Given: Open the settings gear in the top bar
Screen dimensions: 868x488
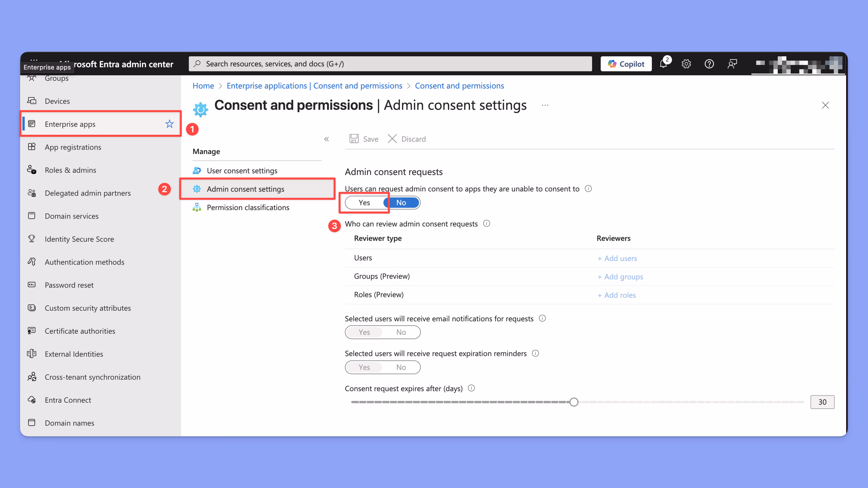Looking at the screenshot, I should 686,64.
